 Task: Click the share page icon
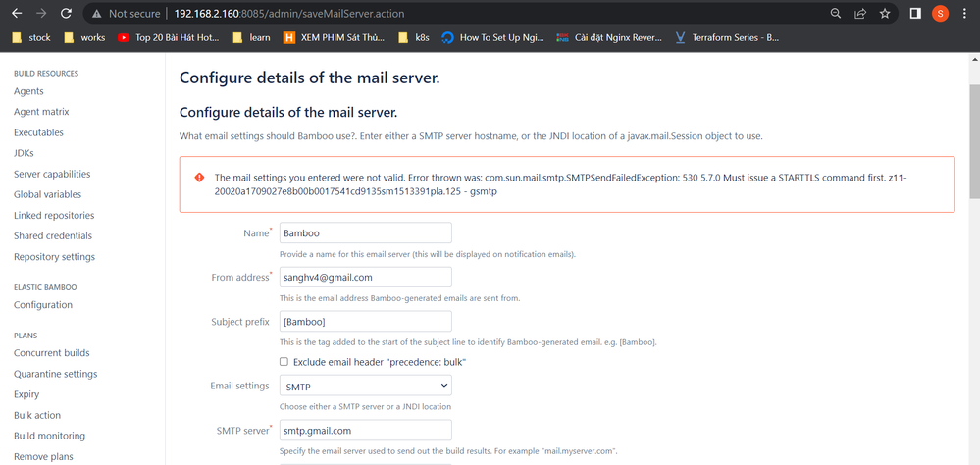coord(860,13)
